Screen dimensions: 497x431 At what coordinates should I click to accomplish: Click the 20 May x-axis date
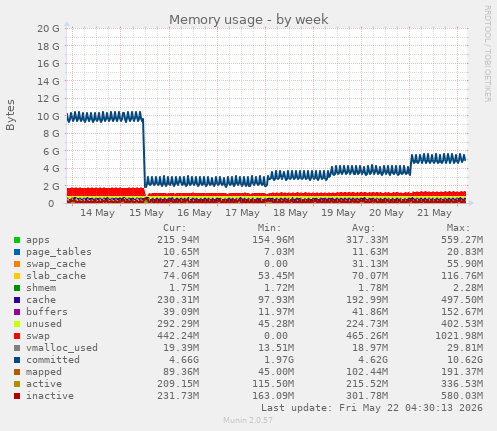[386, 213]
